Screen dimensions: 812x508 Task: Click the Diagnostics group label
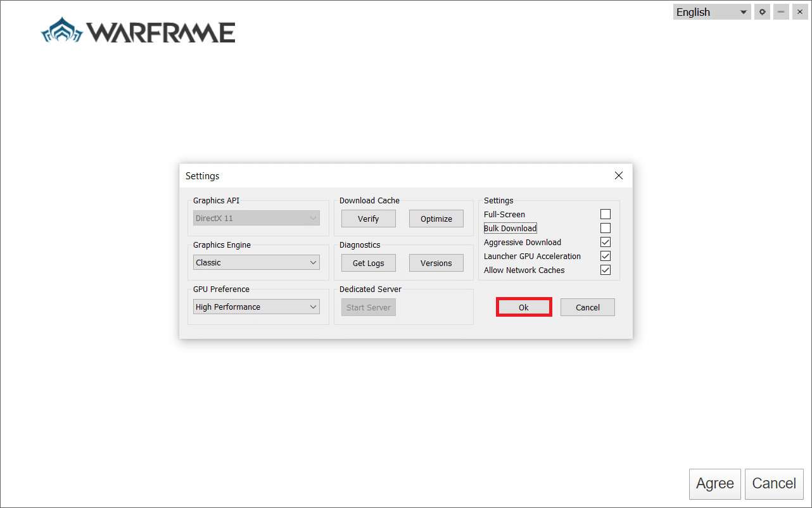click(360, 244)
